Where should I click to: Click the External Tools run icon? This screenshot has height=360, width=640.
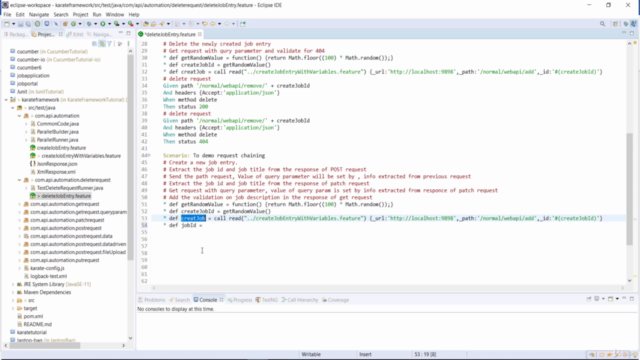point(131,24)
